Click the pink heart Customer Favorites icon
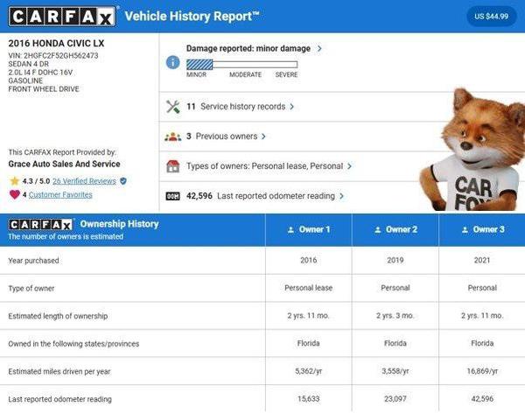Screen dimensions: 525x420 [14, 194]
